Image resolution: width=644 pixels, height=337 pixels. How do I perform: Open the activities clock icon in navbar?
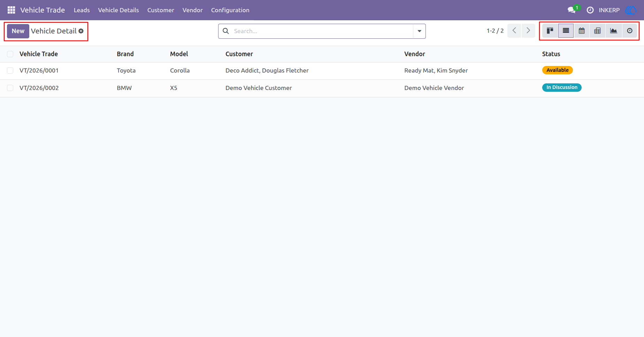pos(590,10)
